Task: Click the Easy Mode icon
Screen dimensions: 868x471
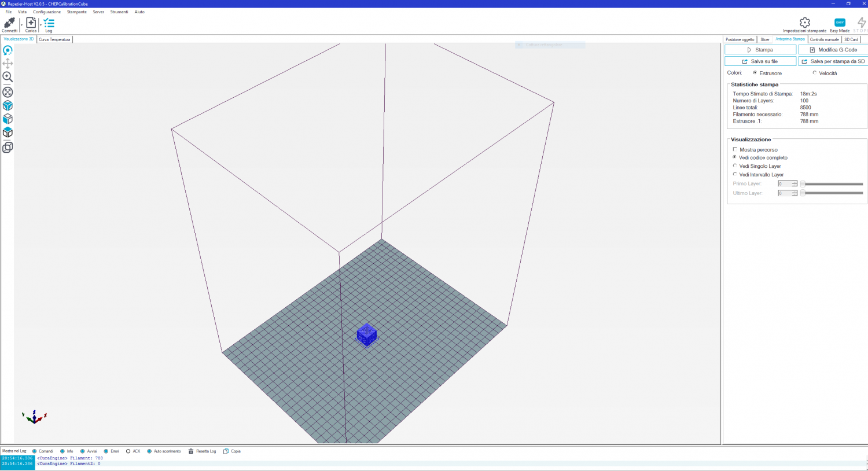Action: pyautogui.click(x=840, y=23)
